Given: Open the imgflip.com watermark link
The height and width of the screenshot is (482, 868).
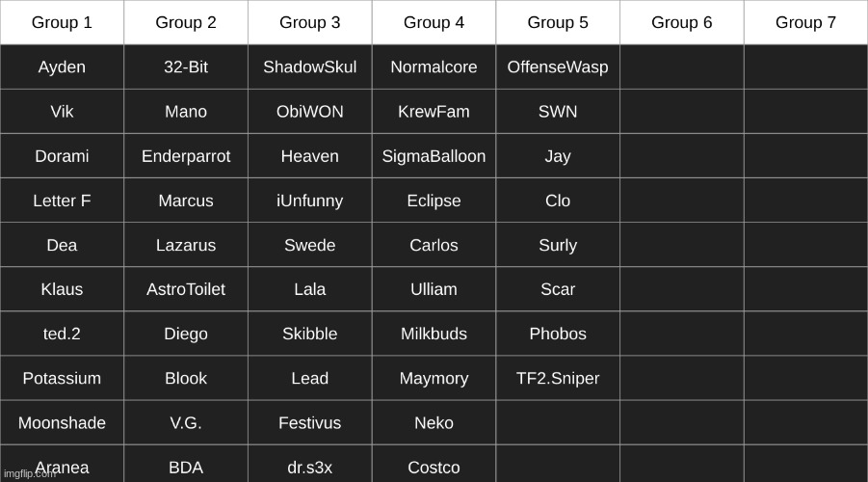Looking at the screenshot, I should [x=30, y=474].
